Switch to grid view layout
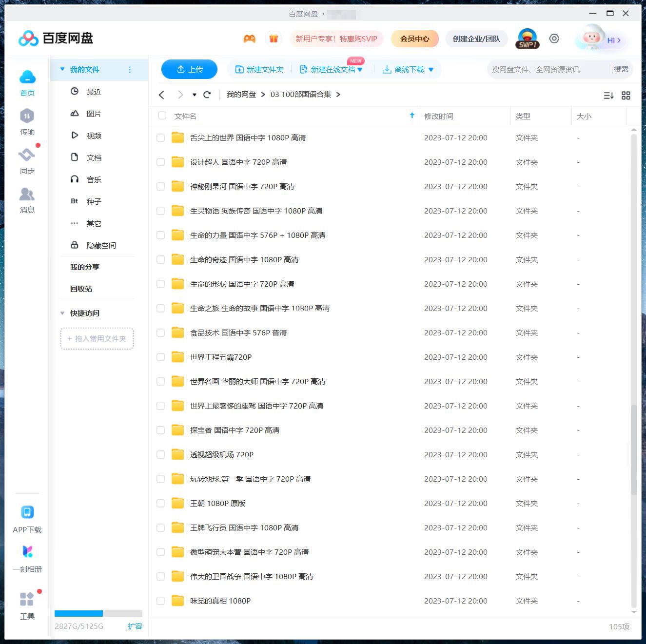Screen dimensions: 646x644 pyautogui.click(x=626, y=96)
